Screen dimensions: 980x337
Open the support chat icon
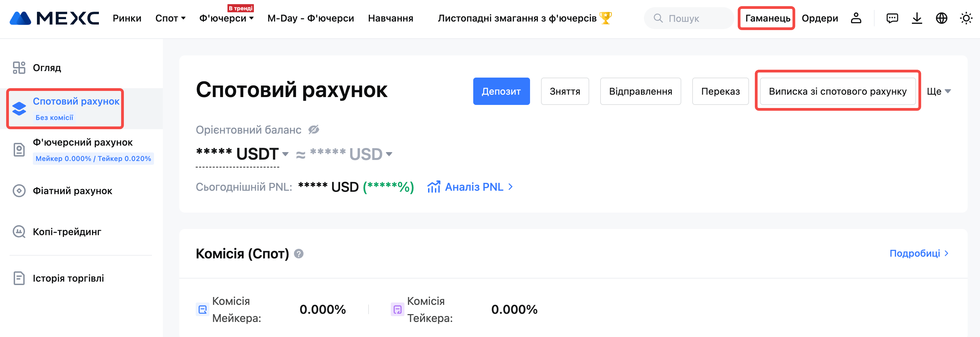click(892, 18)
